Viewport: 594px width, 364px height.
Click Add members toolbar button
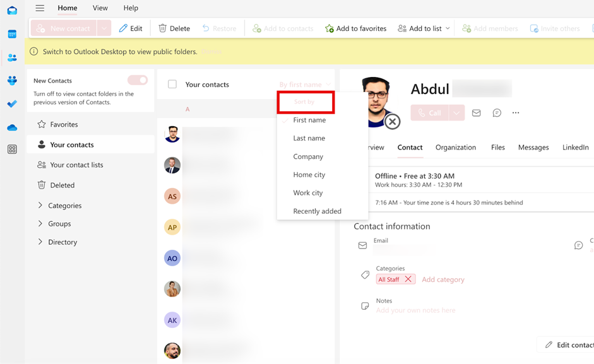[490, 28]
